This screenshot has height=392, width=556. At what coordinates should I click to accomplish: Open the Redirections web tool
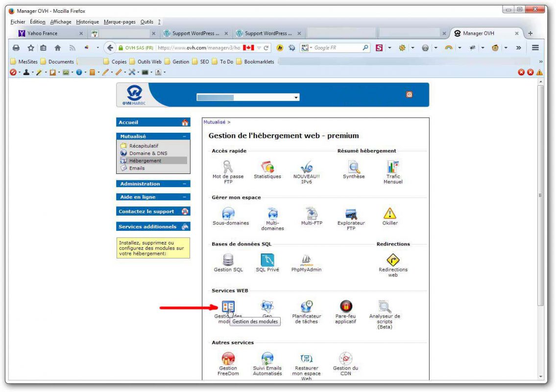coord(393,260)
